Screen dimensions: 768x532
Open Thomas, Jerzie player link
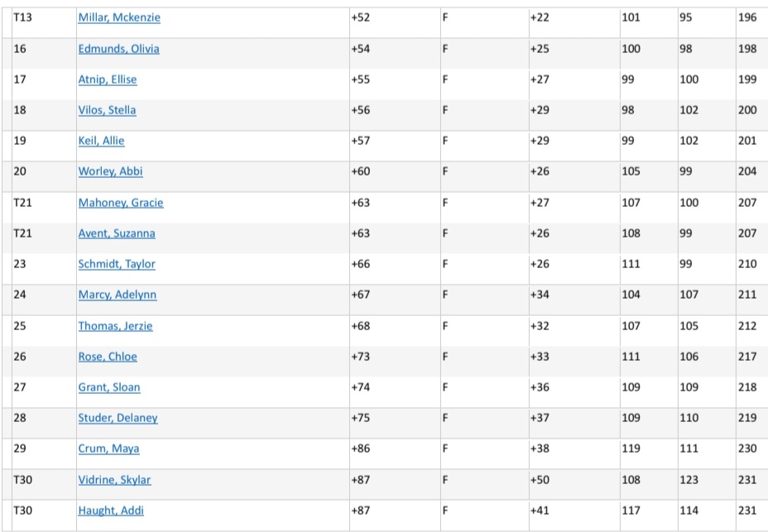coord(115,326)
